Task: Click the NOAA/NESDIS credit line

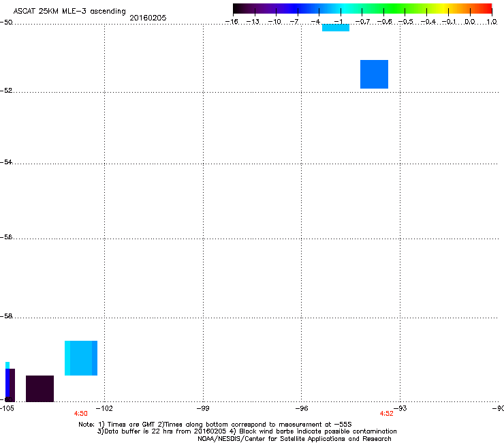Action: (x=294, y=439)
